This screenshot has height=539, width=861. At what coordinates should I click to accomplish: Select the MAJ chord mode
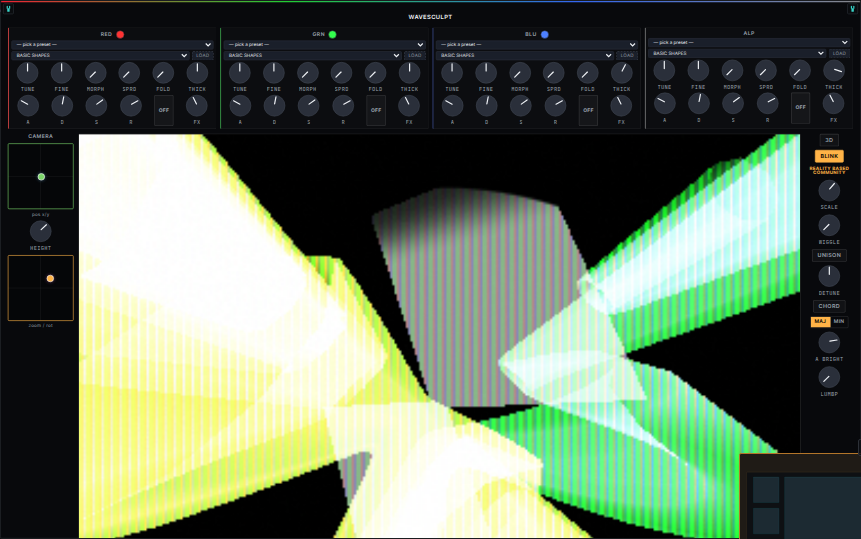tap(820, 322)
